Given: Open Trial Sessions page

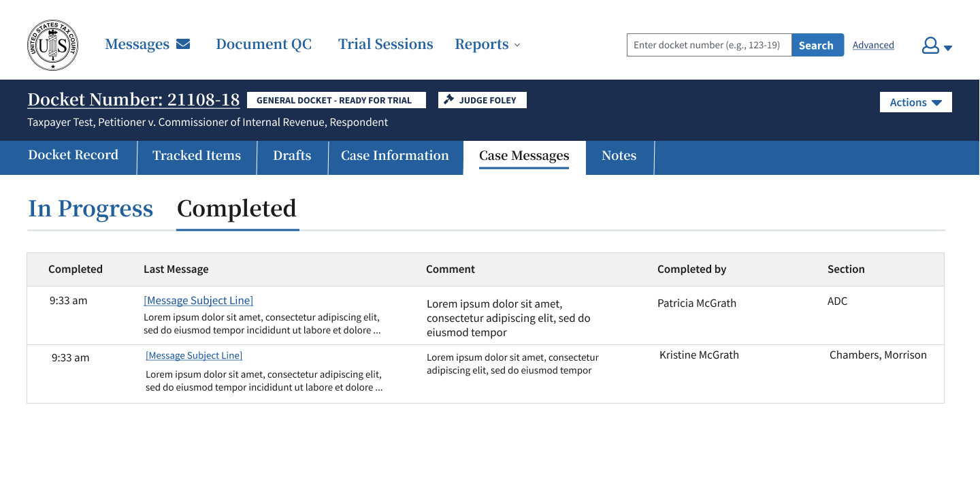Looking at the screenshot, I should coord(386,44).
